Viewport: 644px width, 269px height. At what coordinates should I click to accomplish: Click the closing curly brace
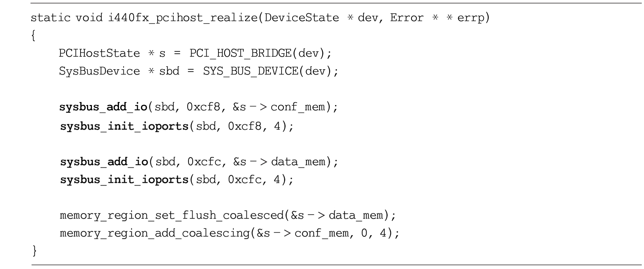point(35,250)
